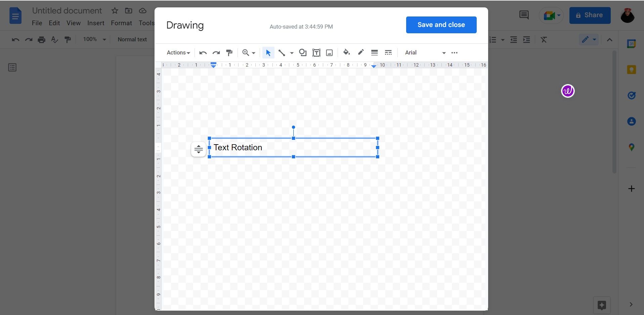This screenshot has height=315, width=644.
Task: Click the Docs page vertical scrollbar
Action: tap(614, 112)
